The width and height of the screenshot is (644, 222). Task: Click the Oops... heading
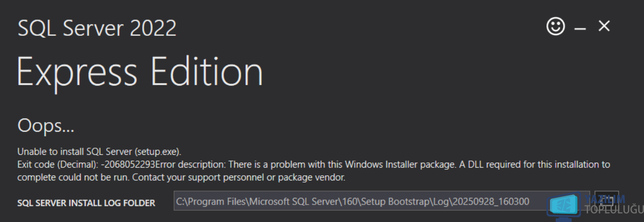[x=46, y=125]
